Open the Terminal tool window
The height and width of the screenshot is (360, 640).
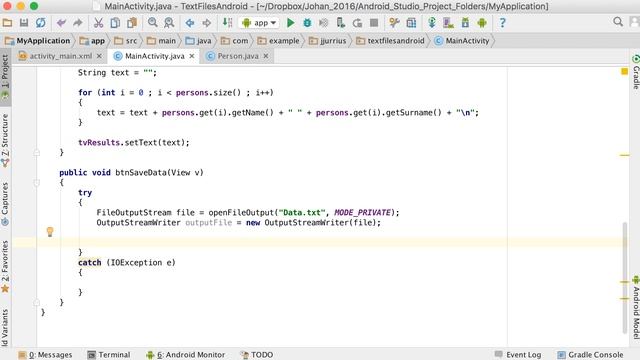click(109, 355)
